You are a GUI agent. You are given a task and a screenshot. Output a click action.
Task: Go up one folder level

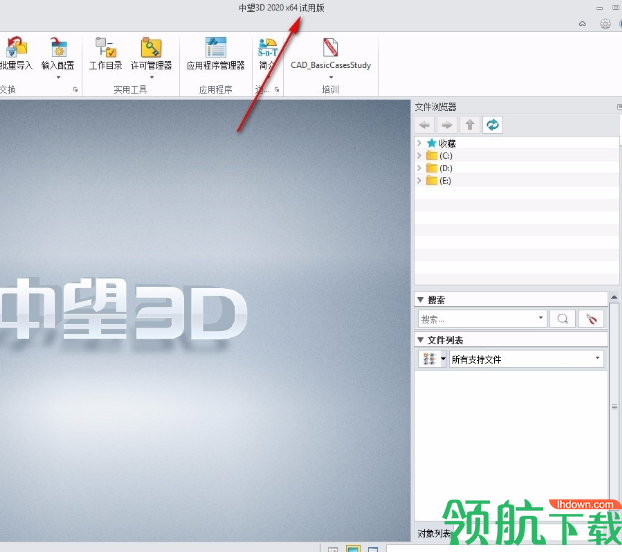470,125
